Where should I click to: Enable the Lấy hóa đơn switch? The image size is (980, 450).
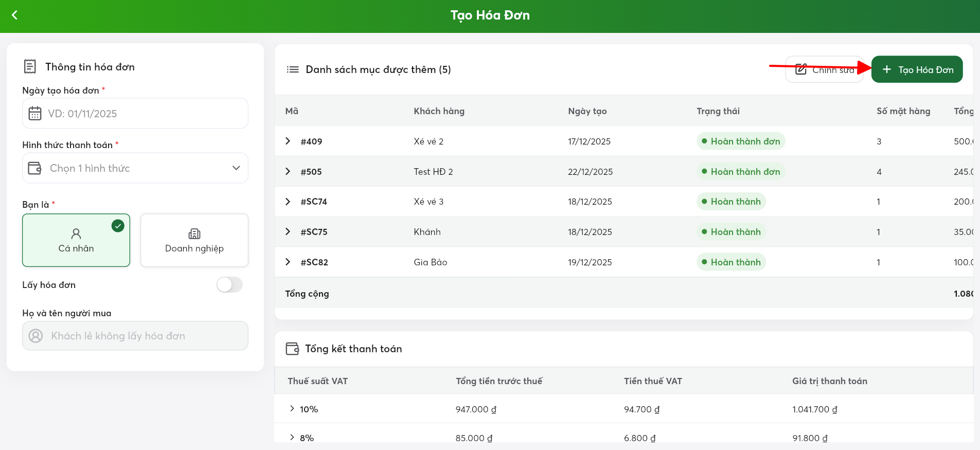[229, 284]
